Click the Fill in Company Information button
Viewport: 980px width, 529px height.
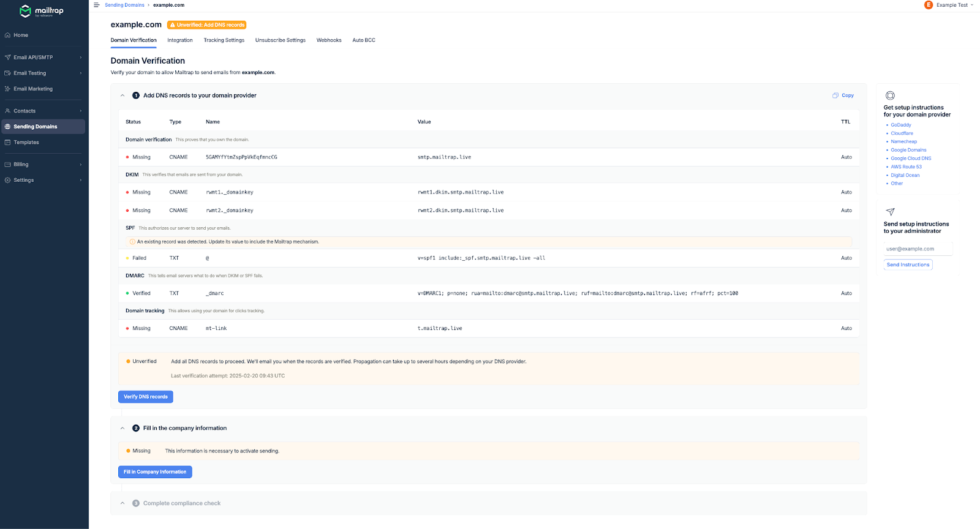[155, 472]
